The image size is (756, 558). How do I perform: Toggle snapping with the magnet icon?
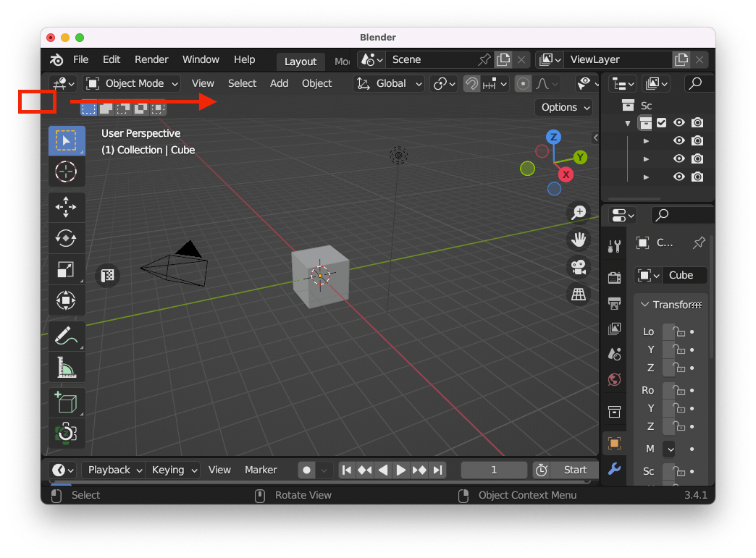pos(471,84)
